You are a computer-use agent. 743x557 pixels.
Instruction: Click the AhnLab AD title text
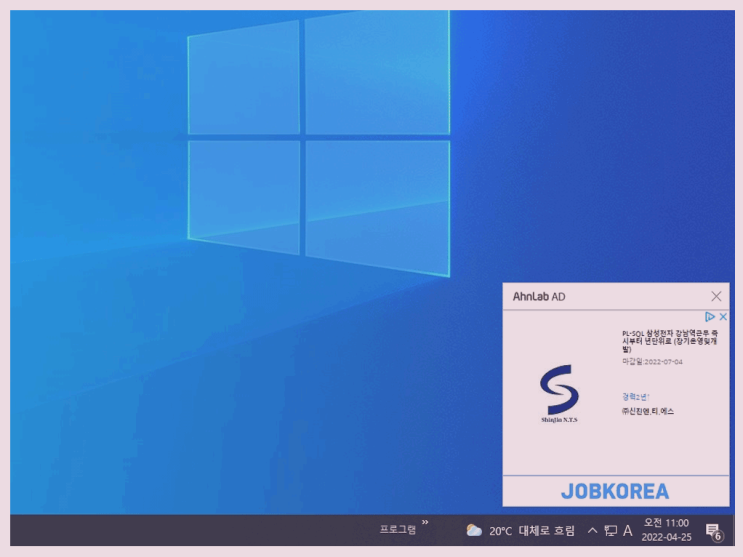point(539,297)
